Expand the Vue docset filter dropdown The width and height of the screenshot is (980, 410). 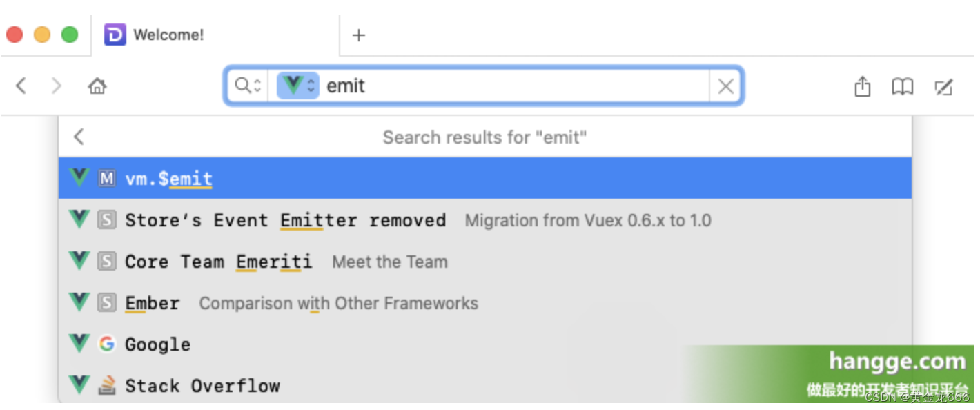(x=298, y=86)
